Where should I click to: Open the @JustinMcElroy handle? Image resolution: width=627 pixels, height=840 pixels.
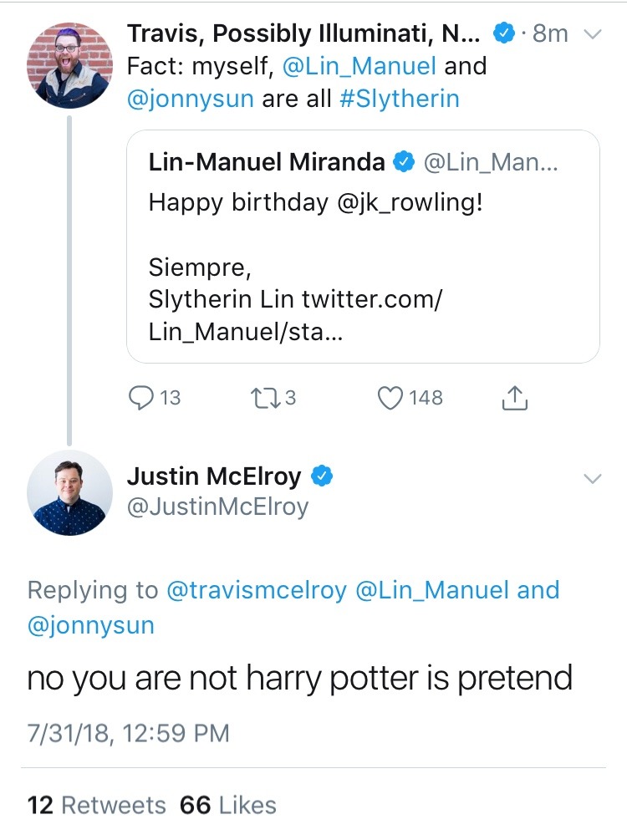217,507
